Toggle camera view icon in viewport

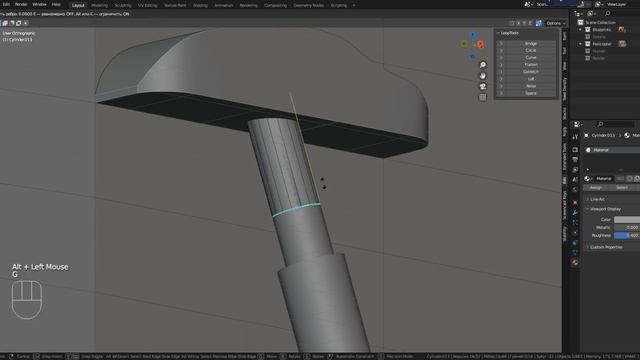(x=482, y=87)
